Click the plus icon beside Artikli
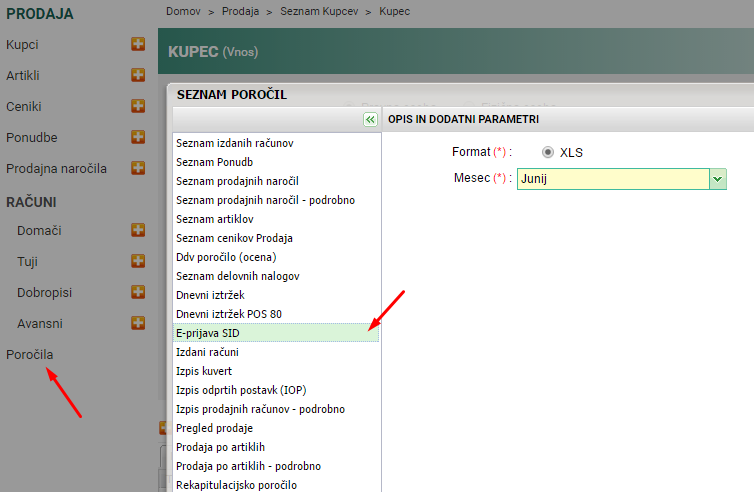The width and height of the screenshot is (754, 492). (138, 75)
